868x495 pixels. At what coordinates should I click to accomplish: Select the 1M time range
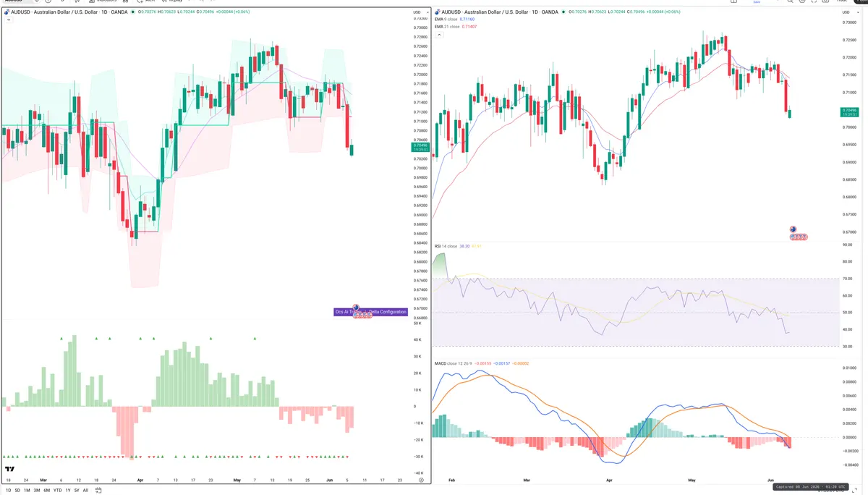27,491
